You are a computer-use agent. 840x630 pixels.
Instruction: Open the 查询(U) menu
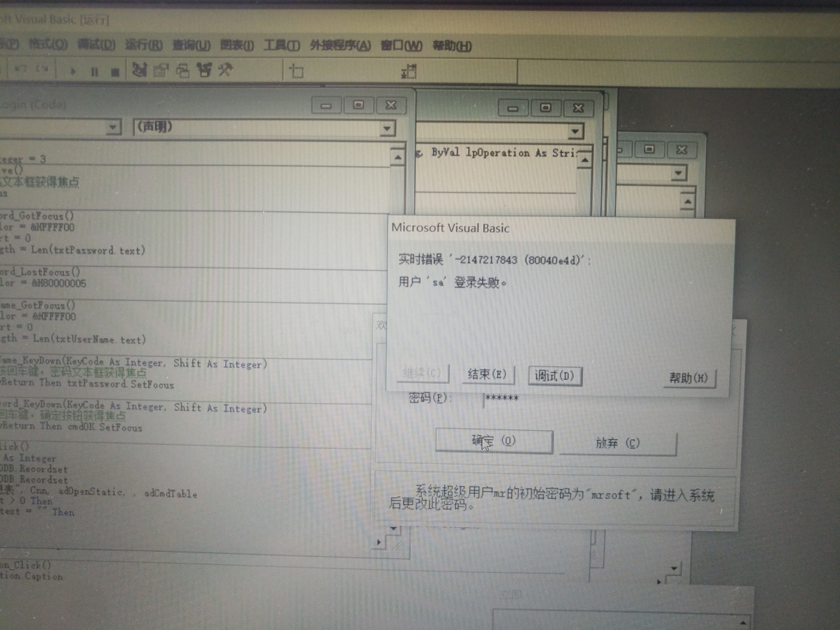pyautogui.click(x=191, y=45)
